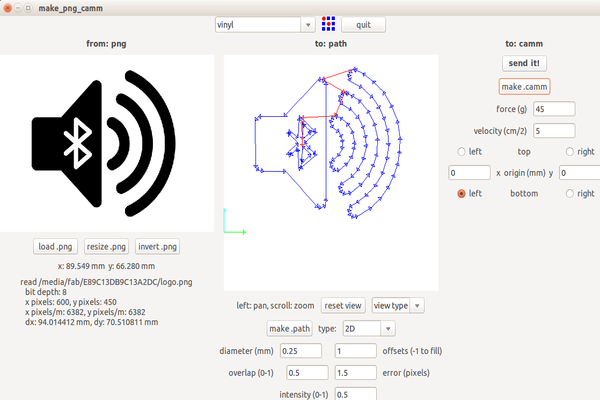The height and width of the screenshot is (400, 600).
Task: Click the x origin input field
Action: (469, 173)
